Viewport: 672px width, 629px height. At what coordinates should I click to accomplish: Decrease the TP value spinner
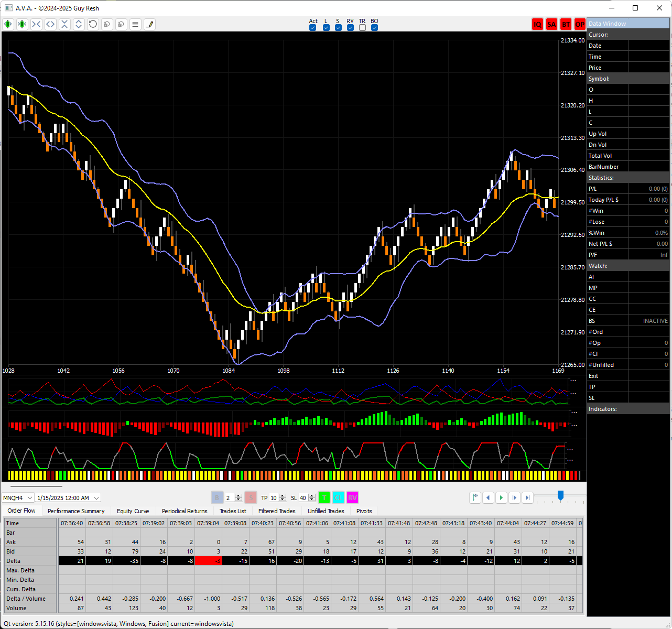pyautogui.click(x=283, y=500)
